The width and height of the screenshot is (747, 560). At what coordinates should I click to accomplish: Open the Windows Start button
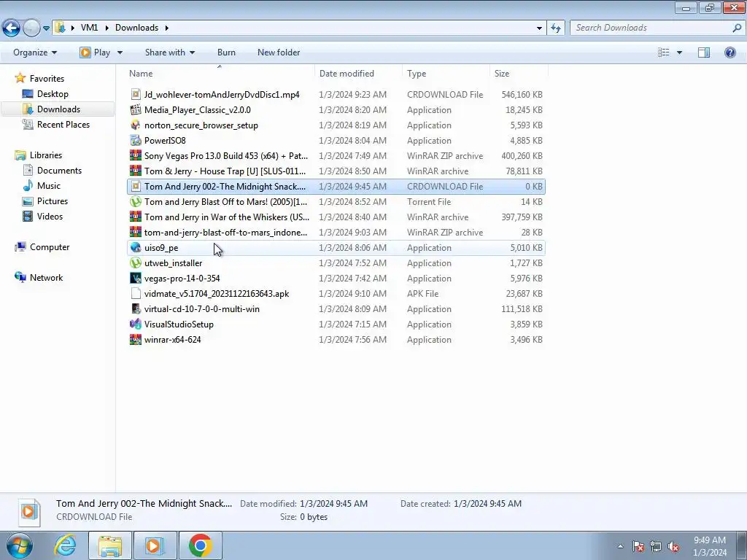[x=20, y=545]
